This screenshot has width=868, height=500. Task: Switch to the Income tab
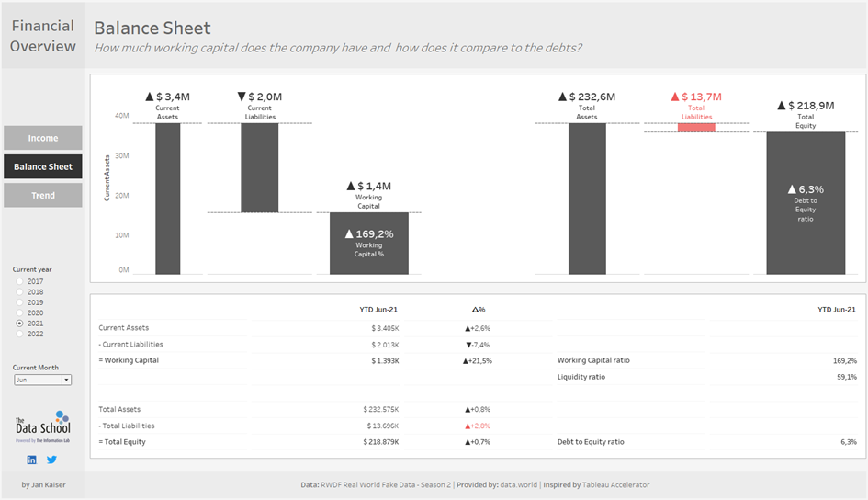click(43, 138)
